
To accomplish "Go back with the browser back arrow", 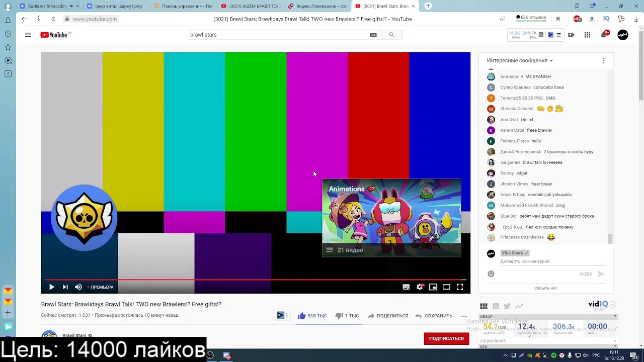I will point(24,19).
